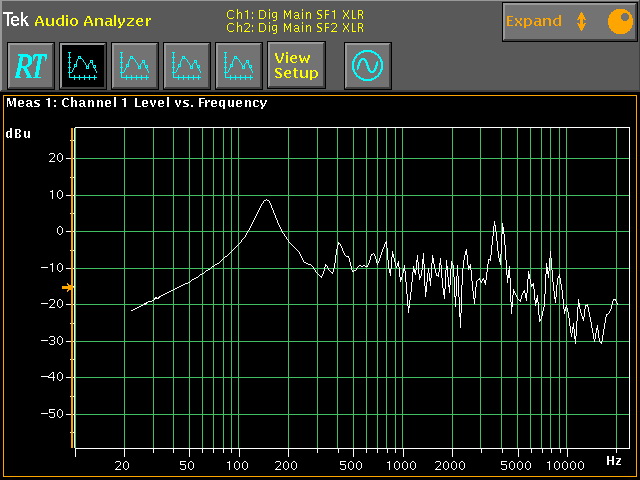This screenshot has height=480, width=640.
Task: Select the Ch2: Dig Main SF2 XLR input label
Action: (295, 28)
